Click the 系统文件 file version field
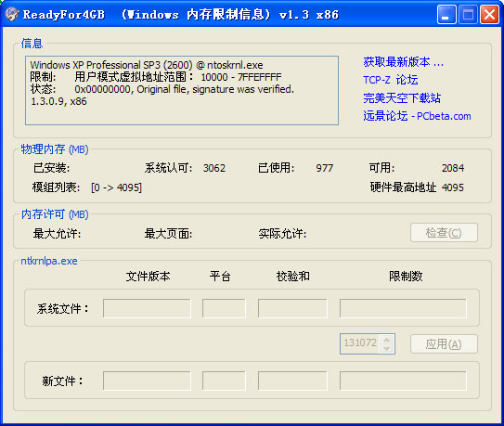504x426 pixels. click(x=147, y=308)
